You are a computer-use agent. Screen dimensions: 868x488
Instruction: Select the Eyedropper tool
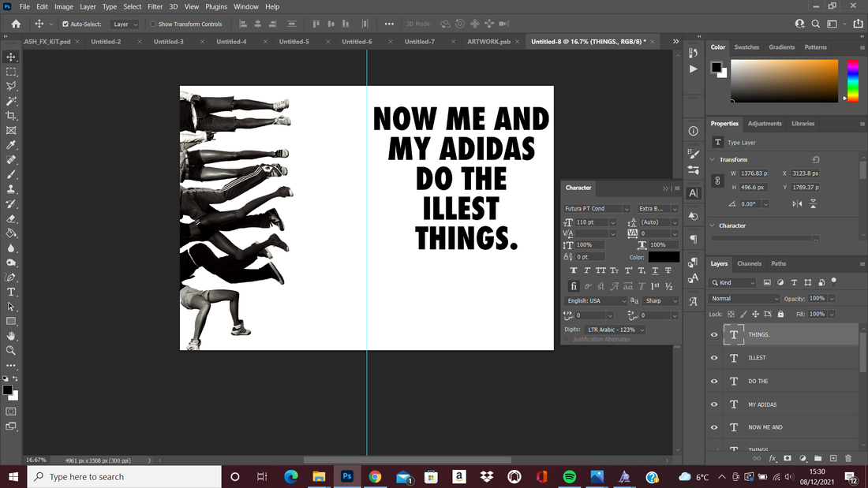(11, 145)
